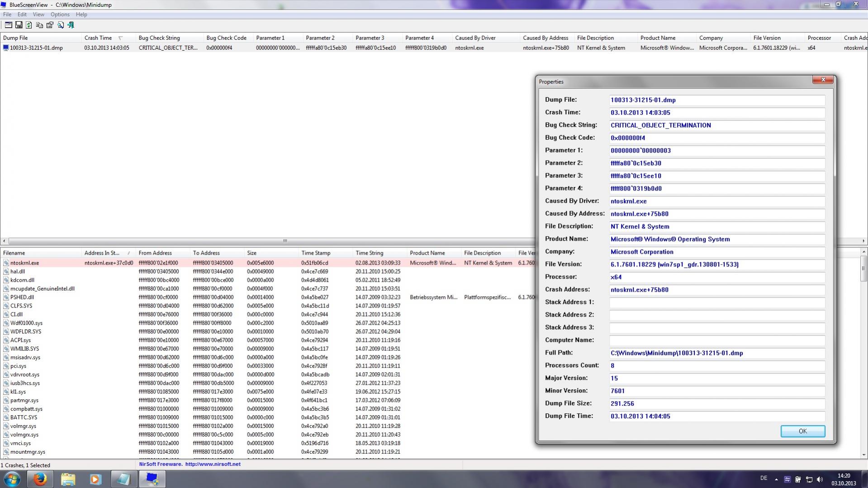Click the file icon beside ACPI.sys
Image resolution: width=868 pixels, height=488 pixels.
[6, 340]
